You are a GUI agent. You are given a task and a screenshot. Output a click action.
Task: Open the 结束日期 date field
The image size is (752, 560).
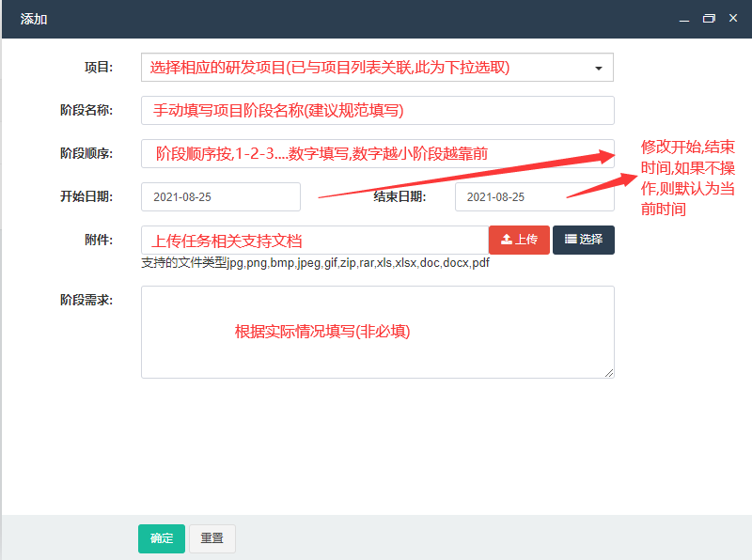[x=534, y=197]
